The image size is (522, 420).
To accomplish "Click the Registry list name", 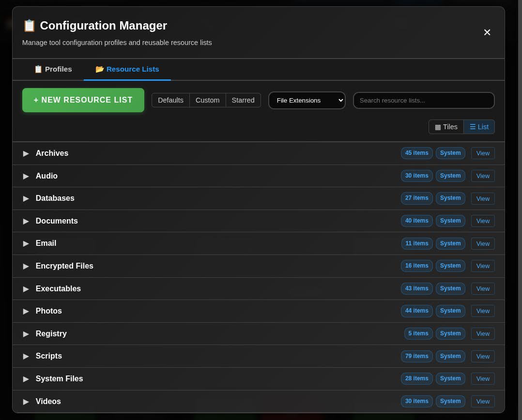I will coord(51,333).
